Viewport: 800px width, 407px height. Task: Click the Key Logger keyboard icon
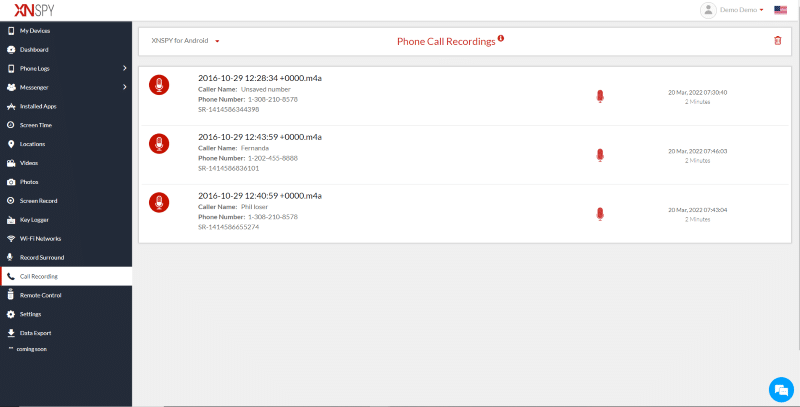(11, 220)
